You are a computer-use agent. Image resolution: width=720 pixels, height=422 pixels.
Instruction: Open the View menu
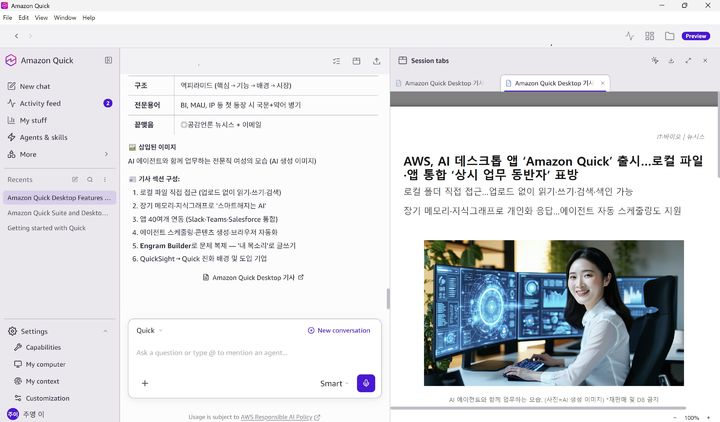coord(41,17)
